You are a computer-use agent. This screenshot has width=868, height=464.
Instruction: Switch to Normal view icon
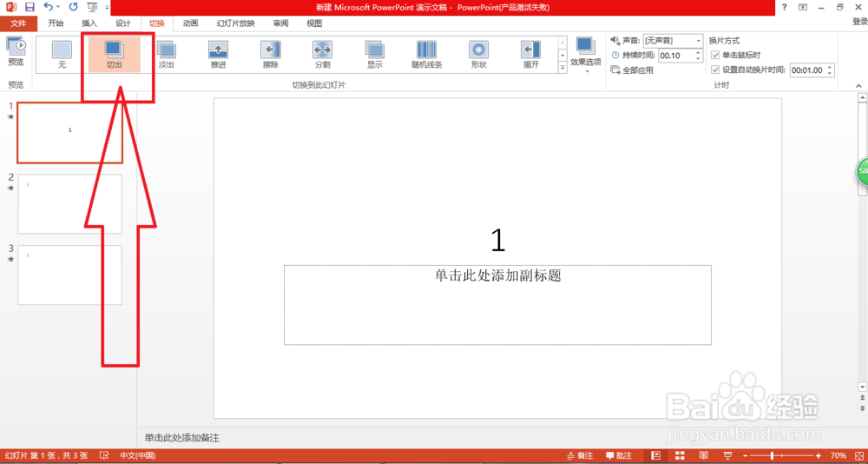(x=656, y=455)
